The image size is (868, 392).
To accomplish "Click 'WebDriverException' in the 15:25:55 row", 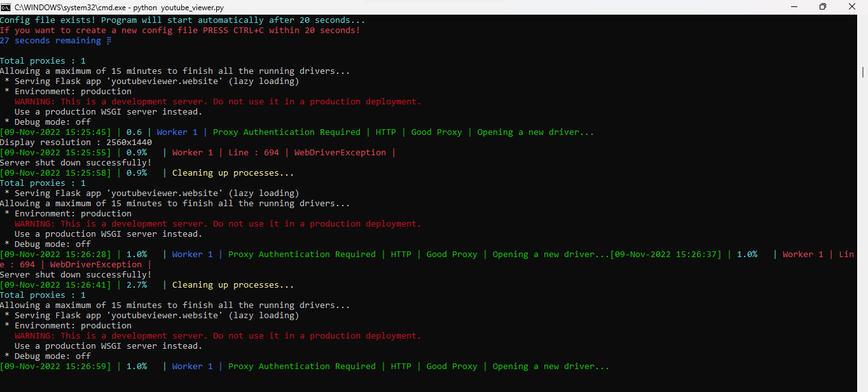I will [x=340, y=153].
